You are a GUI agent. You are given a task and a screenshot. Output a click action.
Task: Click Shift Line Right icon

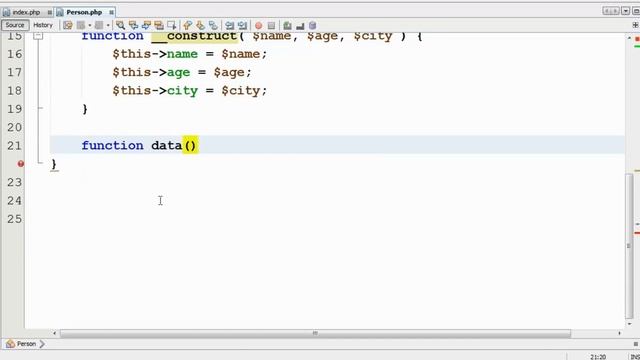point(242,25)
